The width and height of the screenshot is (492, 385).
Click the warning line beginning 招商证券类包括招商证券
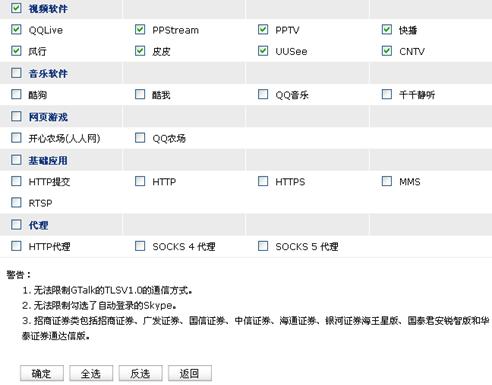[x=256, y=328]
